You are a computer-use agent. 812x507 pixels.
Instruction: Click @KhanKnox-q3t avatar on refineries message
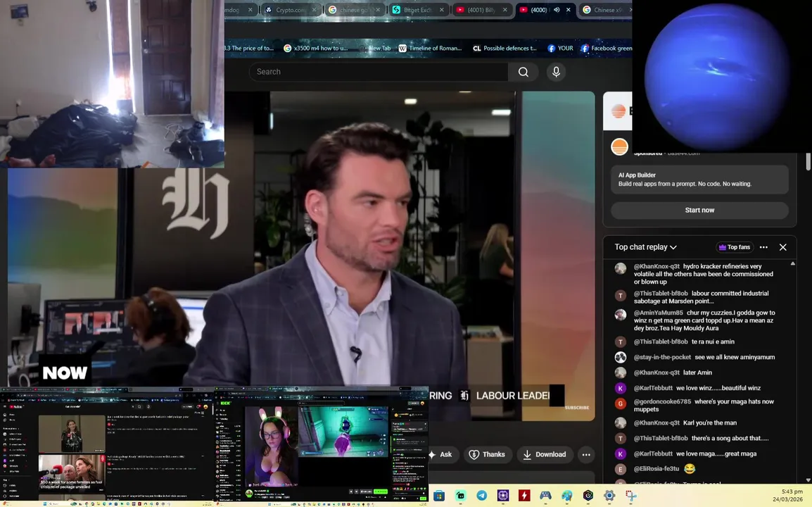pyautogui.click(x=621, y=268)
